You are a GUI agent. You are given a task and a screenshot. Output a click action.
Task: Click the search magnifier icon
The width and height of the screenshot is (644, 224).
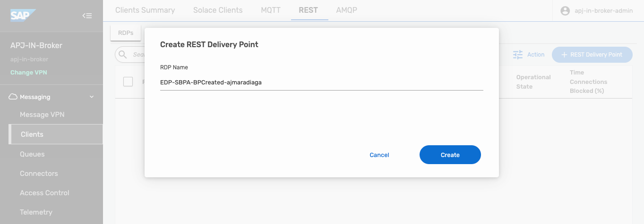point(123,55)
